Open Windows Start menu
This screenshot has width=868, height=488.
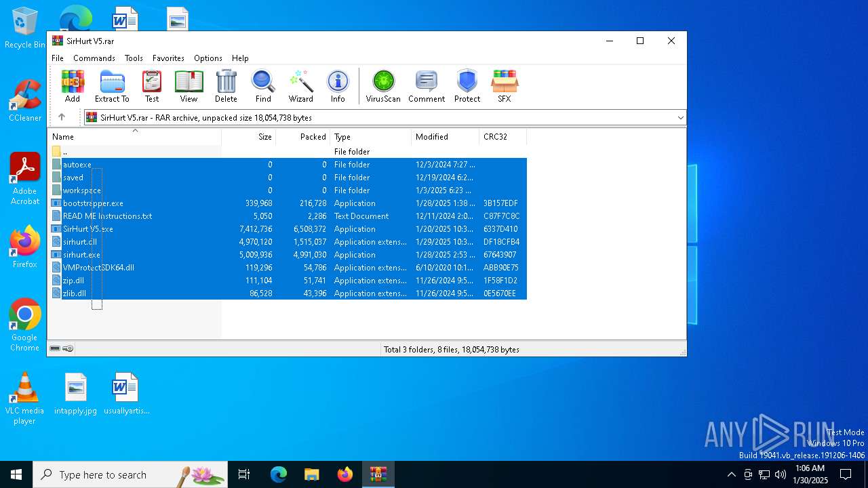16,474
